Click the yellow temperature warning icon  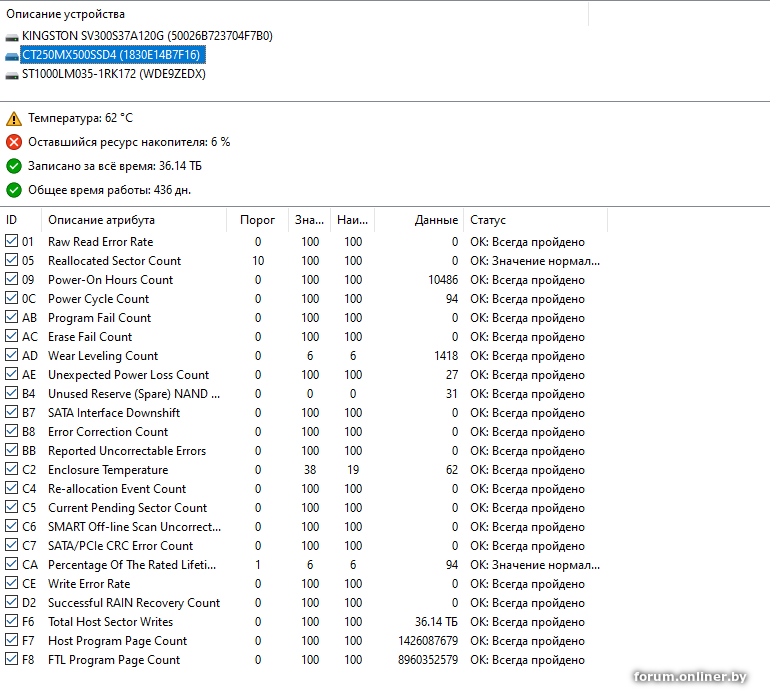tap(13, 118)
